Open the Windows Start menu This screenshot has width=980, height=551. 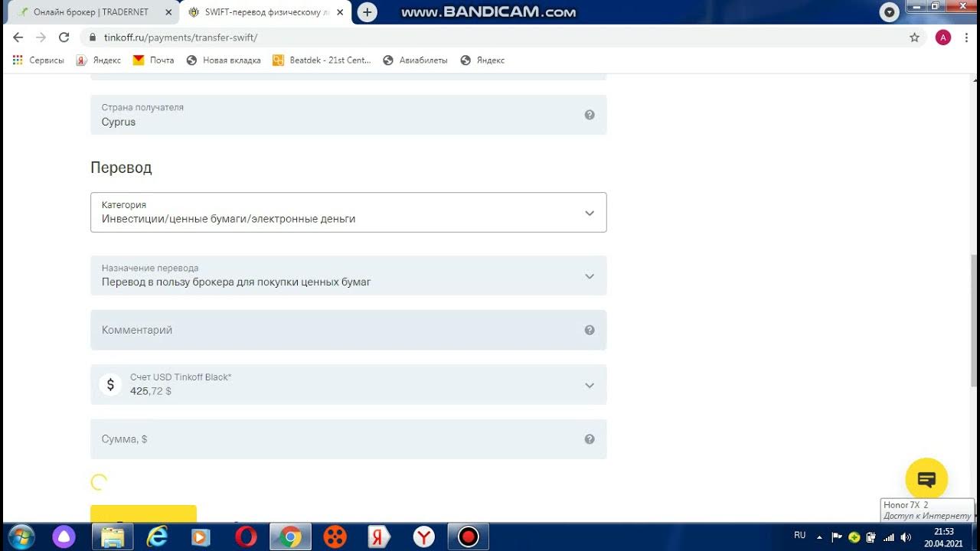point(21,536)
